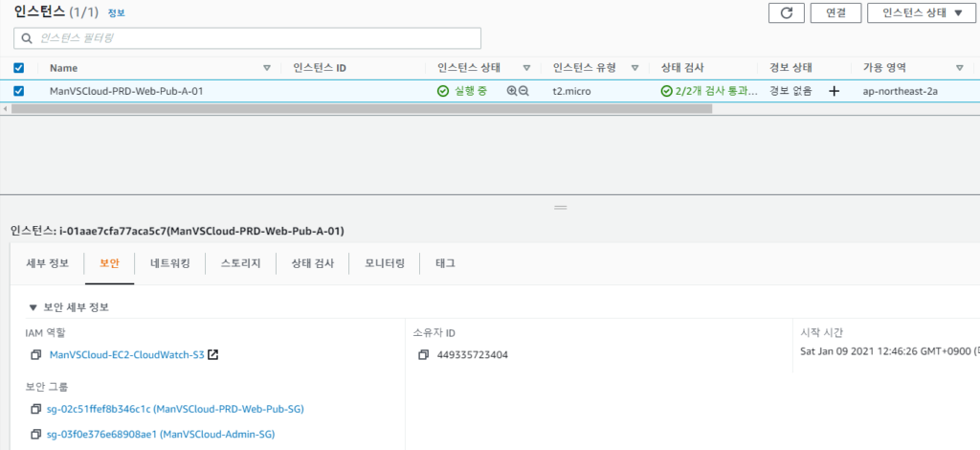Open the 모니터링 tab
The height and width of the screenshot is (450, 980).
tap(385, 262)
